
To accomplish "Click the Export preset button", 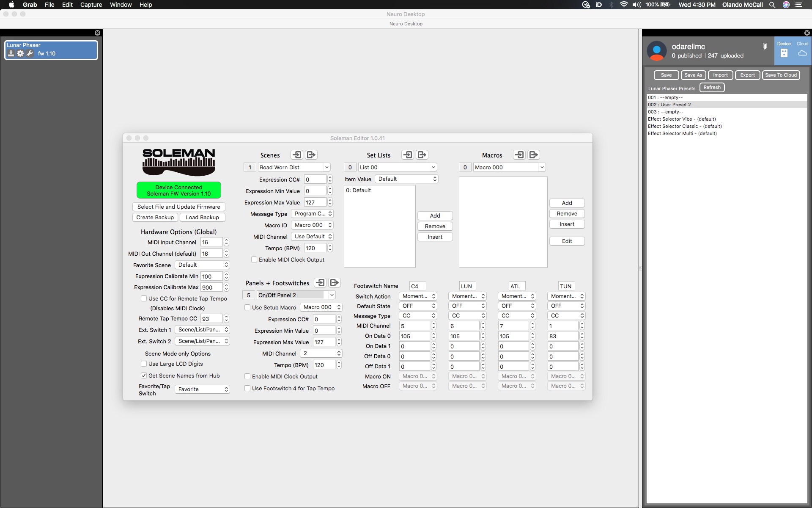I will coord(748,75).
